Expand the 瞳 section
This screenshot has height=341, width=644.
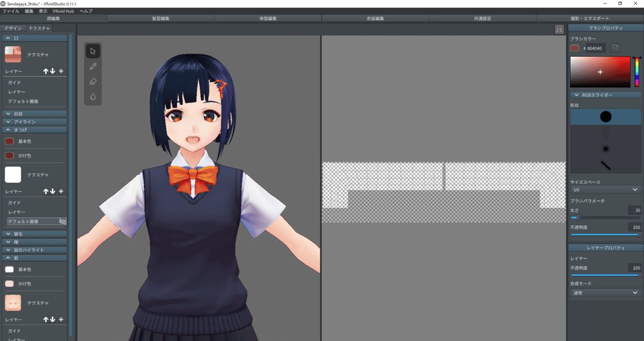coord(35,242)
